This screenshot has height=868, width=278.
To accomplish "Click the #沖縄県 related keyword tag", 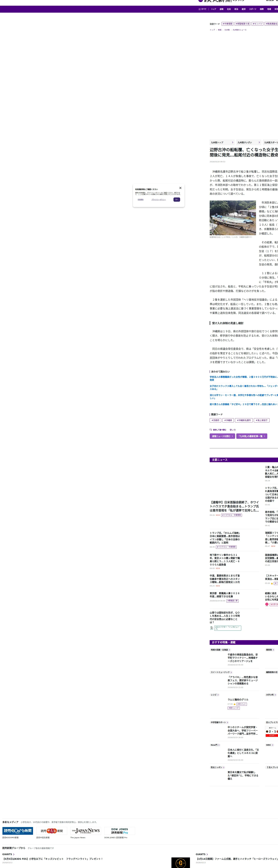I will [x=228, y=420].
